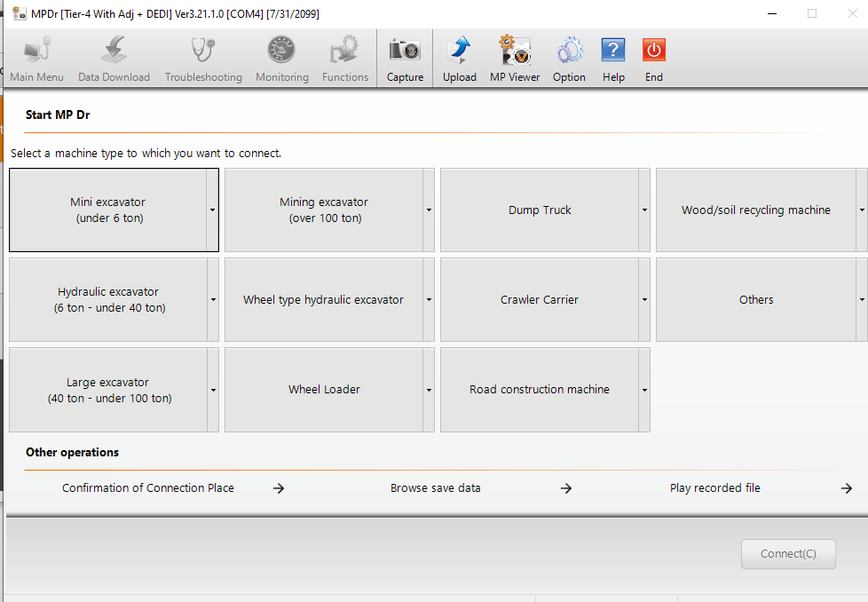Select Hydraulic excavator 6 ton machine type
868x602 pixels.
(x=108, y=300)
